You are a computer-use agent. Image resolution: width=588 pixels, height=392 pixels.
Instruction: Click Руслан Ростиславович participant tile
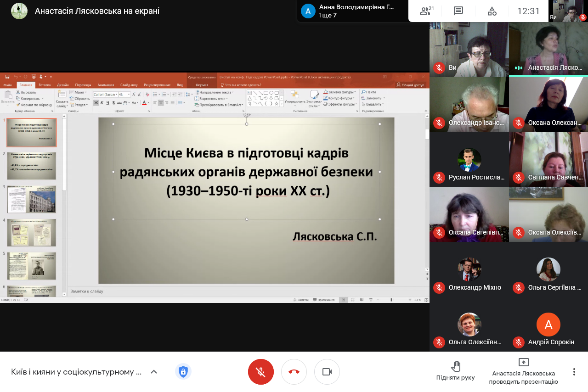point(469,160)
